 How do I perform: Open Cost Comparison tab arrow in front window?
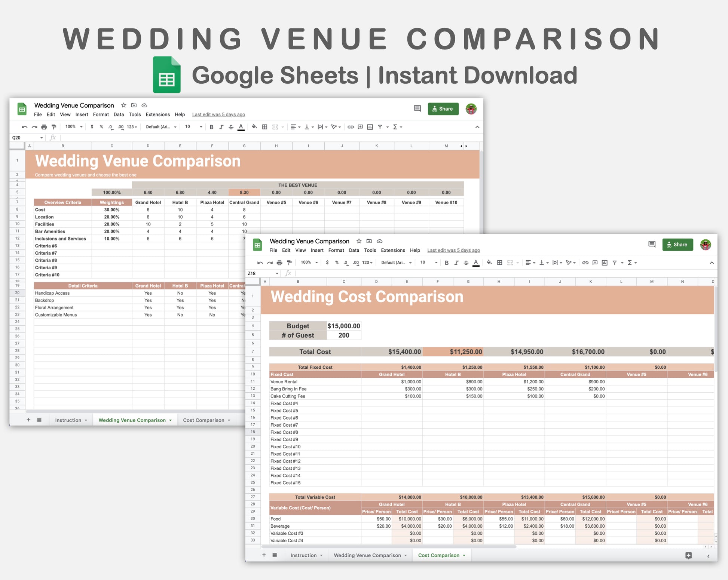[x=464, y=556]
